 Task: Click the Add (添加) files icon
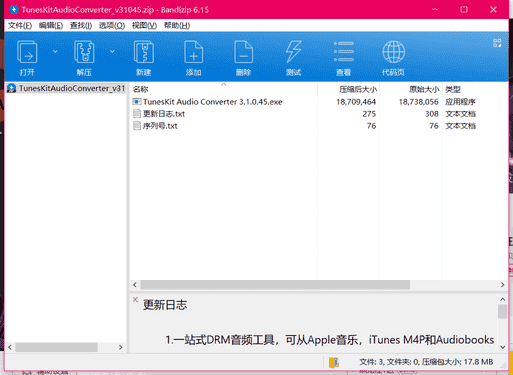coord(194,52)
